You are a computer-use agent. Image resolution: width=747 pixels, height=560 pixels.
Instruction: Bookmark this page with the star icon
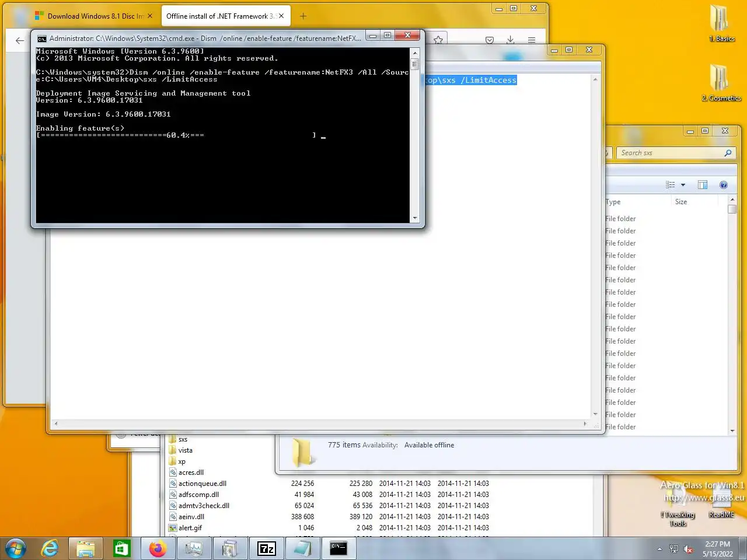[x=438, y=40]
